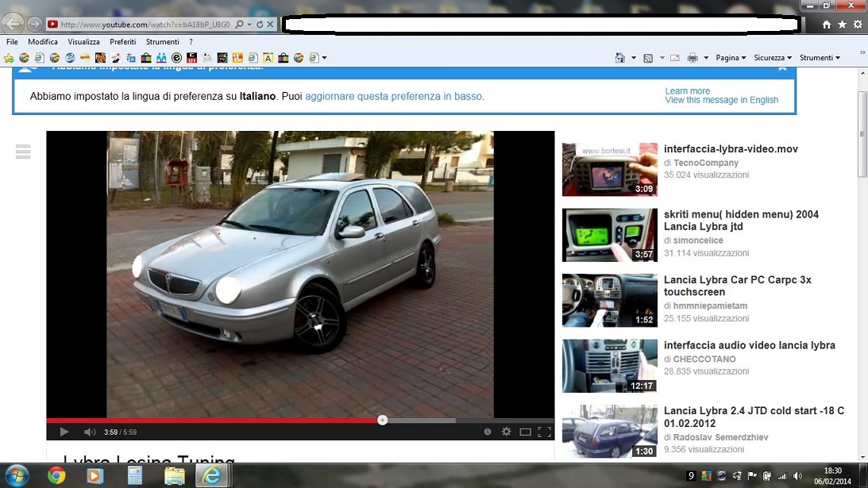The height and width of the screenshot is (488, 868).
Task: Open the Windows Start button
Action: (x=16, y=476)
